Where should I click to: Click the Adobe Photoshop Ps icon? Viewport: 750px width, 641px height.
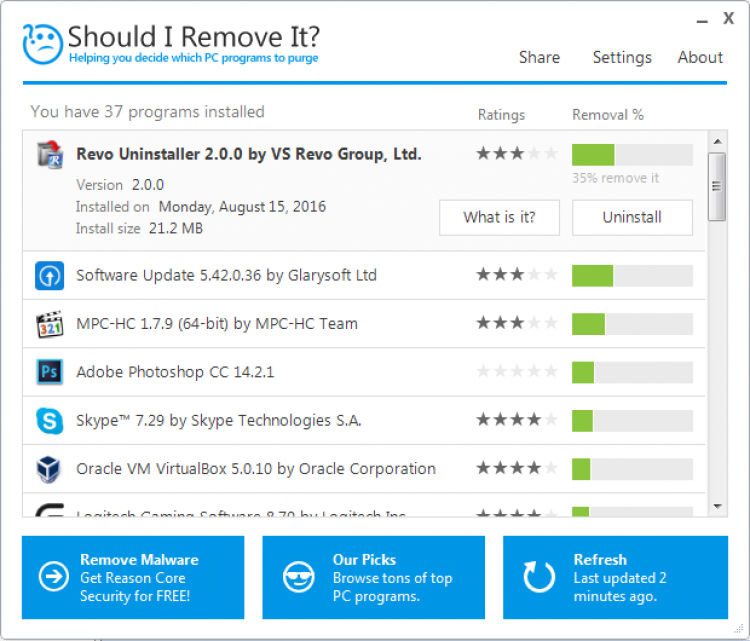(49, 372)
